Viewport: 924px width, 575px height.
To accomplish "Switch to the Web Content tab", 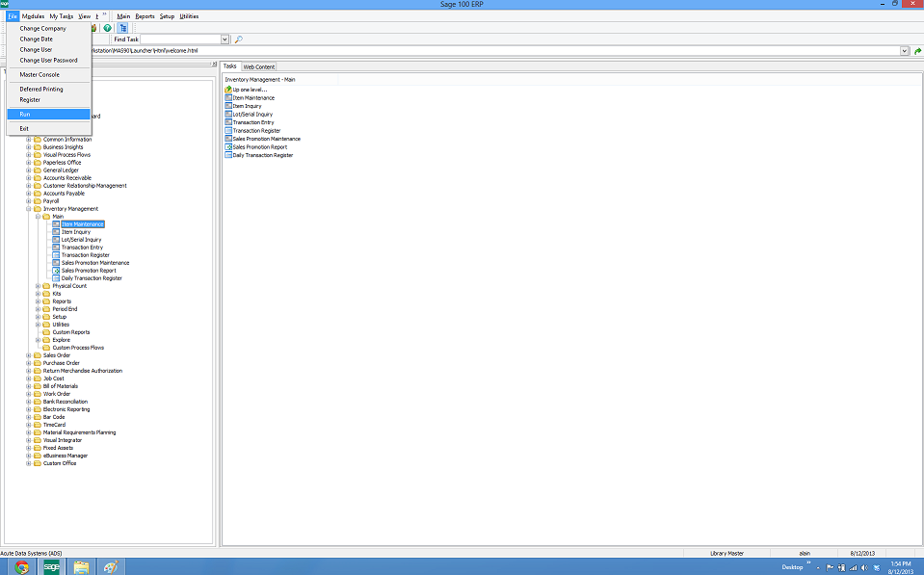I will click(x=258, y=66).
